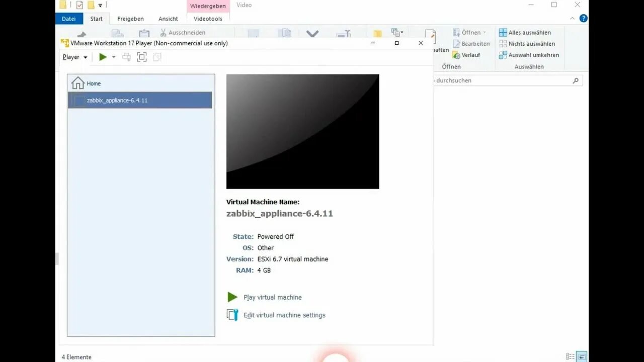Click the Wiedergeben contextual tab header
This screenshot has height=362, width=644.
click(x=208, y=6)
